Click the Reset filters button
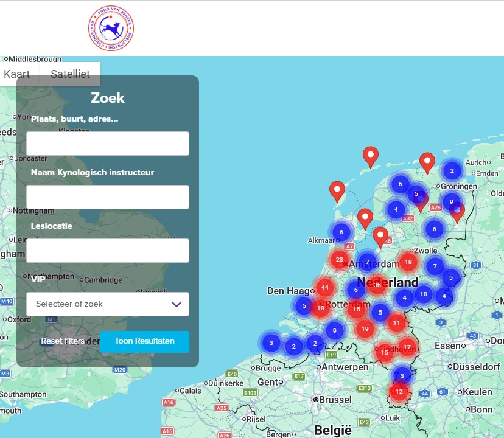 click(62, 341)
